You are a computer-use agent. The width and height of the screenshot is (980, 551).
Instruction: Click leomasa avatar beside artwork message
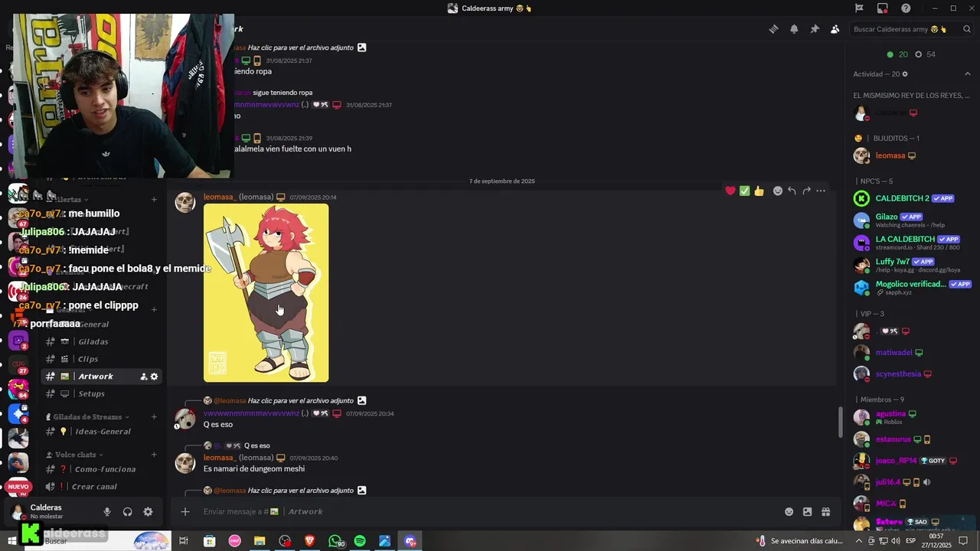[x=185, y=202]
